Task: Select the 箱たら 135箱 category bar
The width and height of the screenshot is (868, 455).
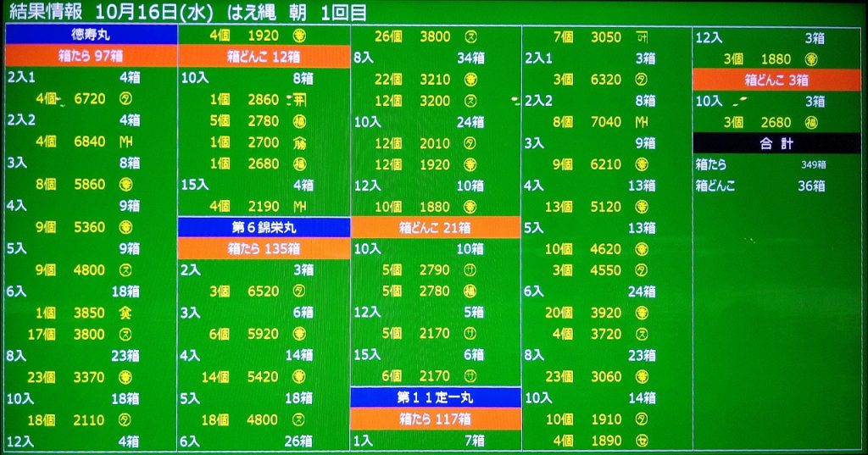Action: pyautogui.click(x=264, y=248)
